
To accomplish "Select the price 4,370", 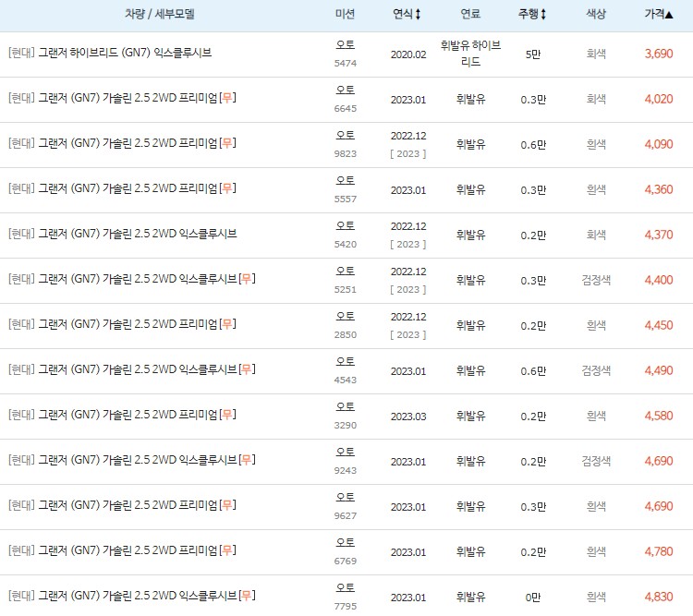I will (x=659, y=235).
